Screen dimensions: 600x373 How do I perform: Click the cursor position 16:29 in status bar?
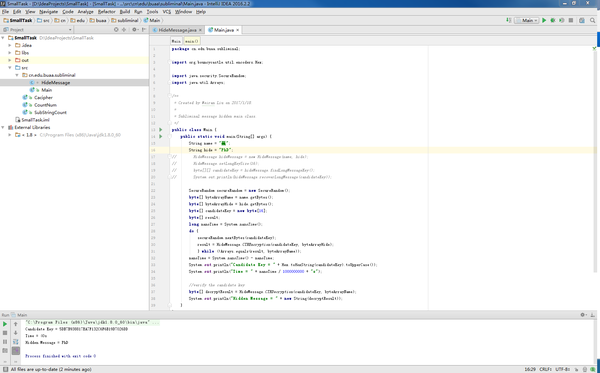[x=530, y=369]
